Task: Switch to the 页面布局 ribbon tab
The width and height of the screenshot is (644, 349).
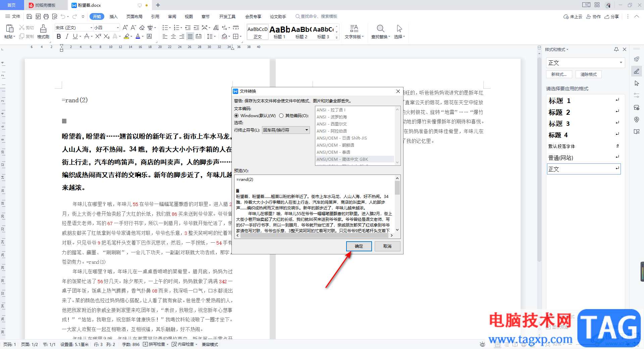Action: pos(134,16)
